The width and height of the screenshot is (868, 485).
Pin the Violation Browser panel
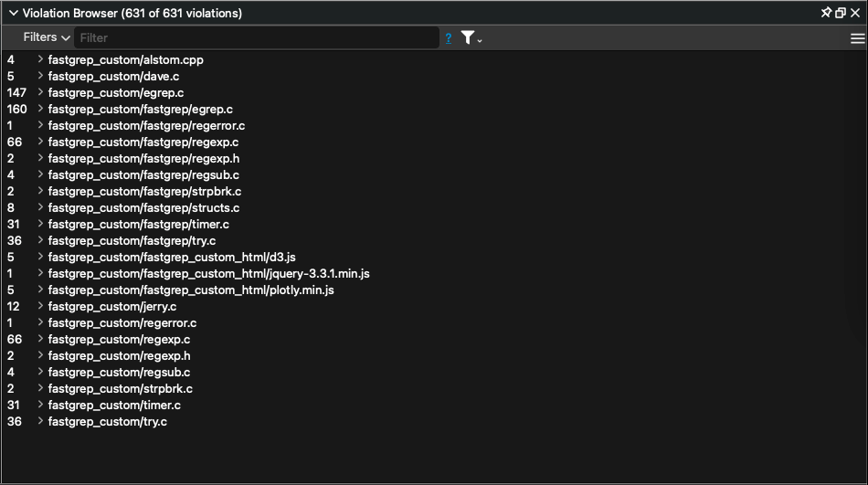coord(826,12)
